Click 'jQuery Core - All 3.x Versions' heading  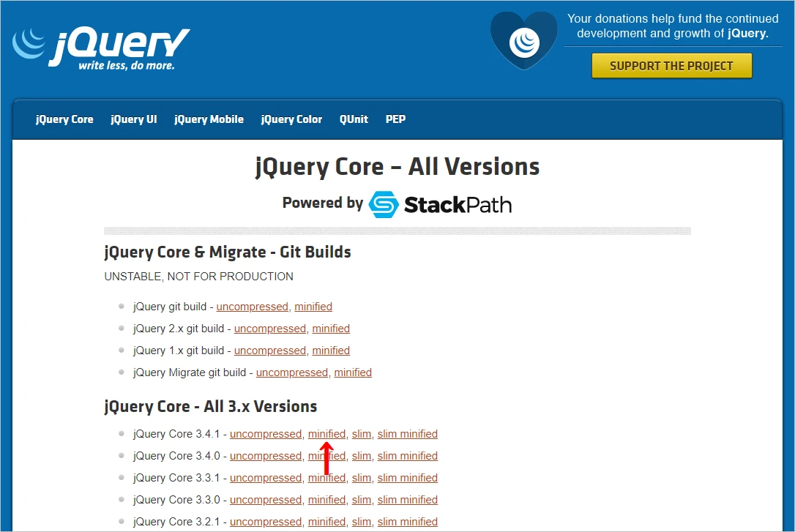pyautogui.click(x=210, y=406)
